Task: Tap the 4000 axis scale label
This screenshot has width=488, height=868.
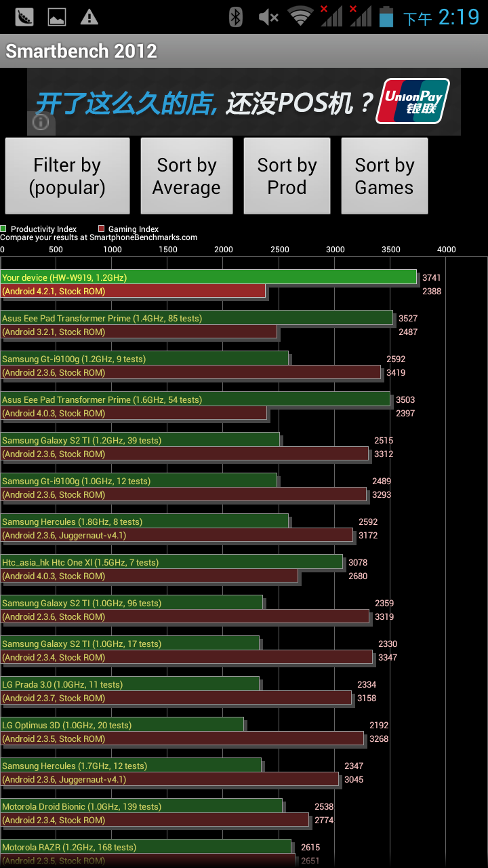Action: pos(446,250)
